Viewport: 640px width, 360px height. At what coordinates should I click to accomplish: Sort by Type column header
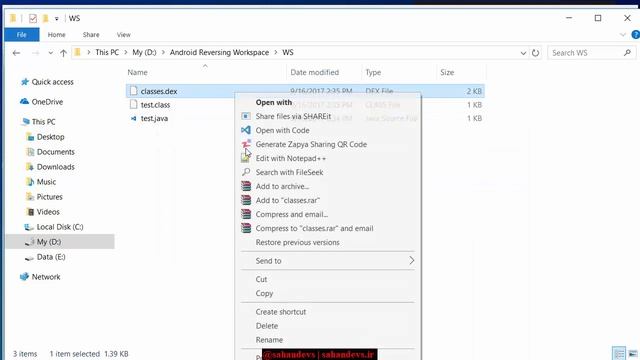pyautogui.click(x=373, y=72)
